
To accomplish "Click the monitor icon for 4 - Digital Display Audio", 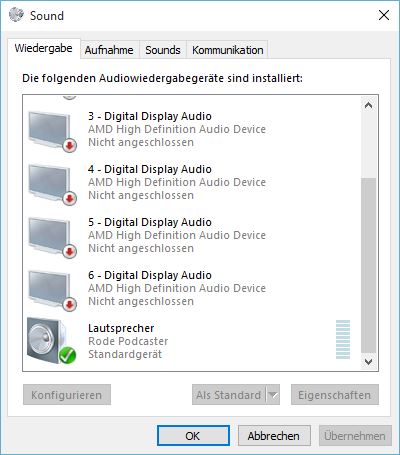I will [52, 184].
